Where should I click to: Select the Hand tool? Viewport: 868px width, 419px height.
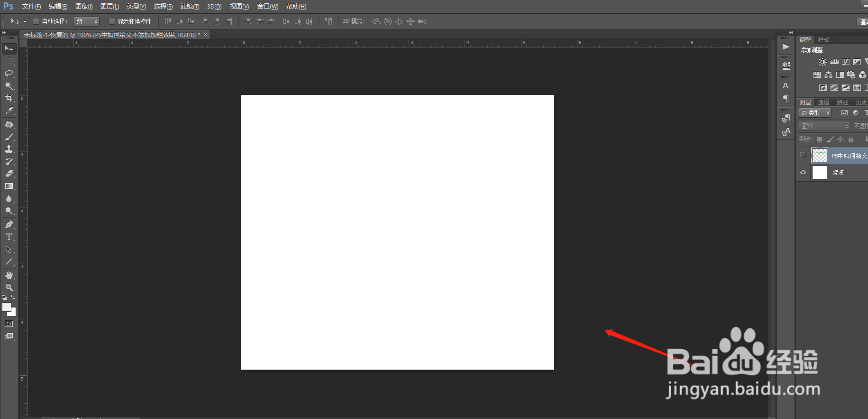coord(9,275)
